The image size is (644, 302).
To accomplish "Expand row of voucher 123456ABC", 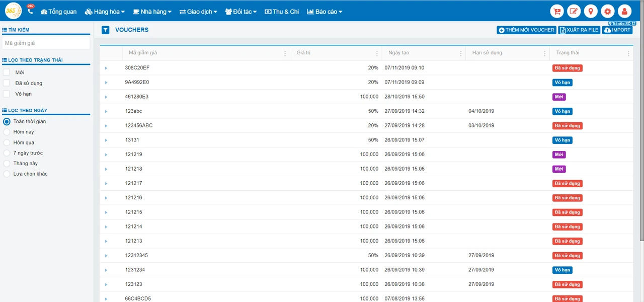I will pos(106,126).
